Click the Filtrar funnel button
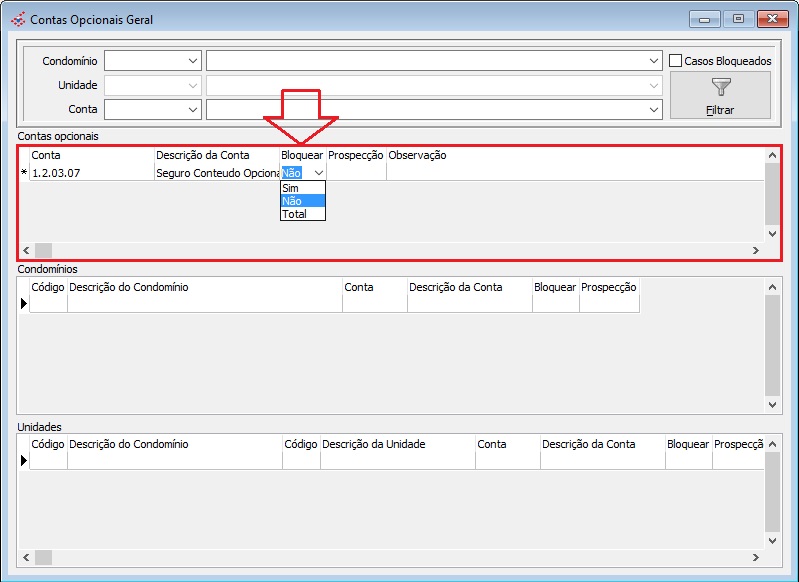The height and width of the screenshot is (582, 799). [720, 95]
